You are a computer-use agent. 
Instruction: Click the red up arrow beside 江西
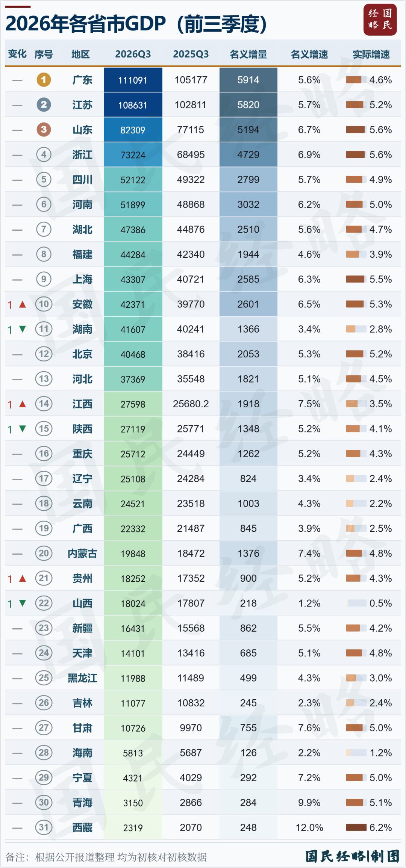[23, 404]
